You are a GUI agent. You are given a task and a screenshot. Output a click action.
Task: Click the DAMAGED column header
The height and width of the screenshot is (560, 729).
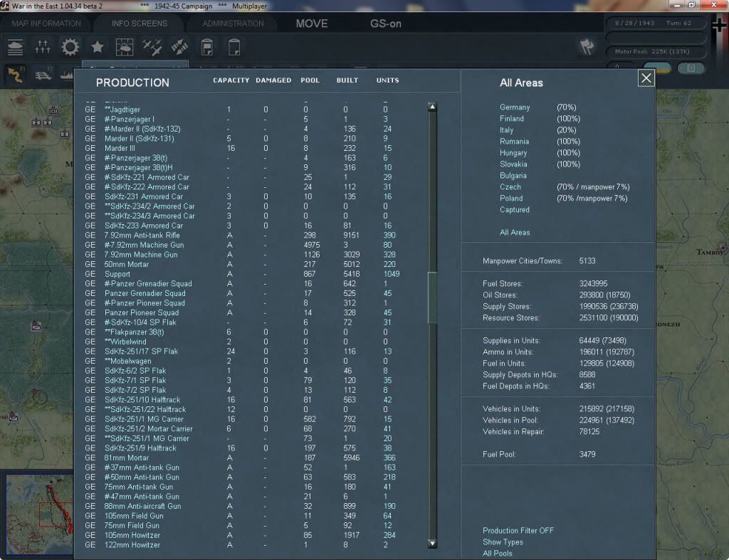(273, 80)
